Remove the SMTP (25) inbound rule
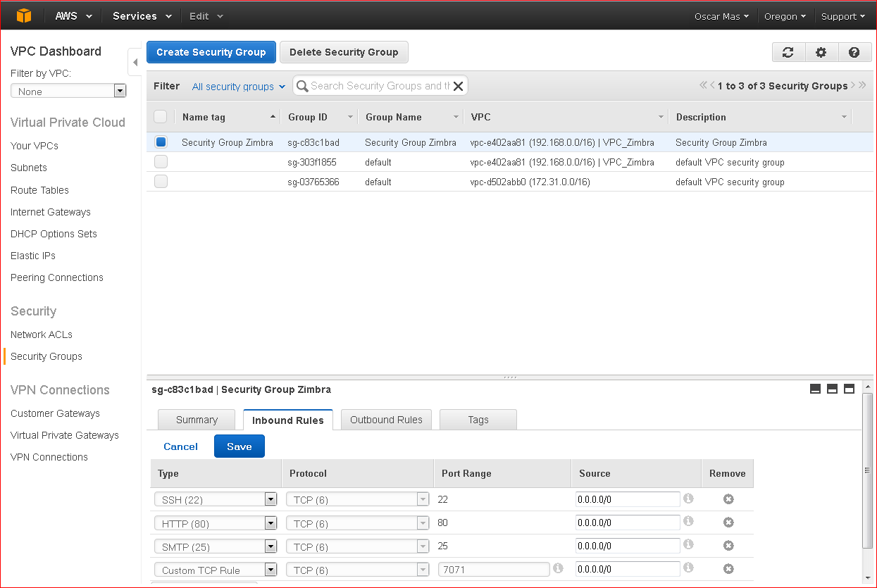The height and width of the screenshot is (588, 877). tap(728, 546)
